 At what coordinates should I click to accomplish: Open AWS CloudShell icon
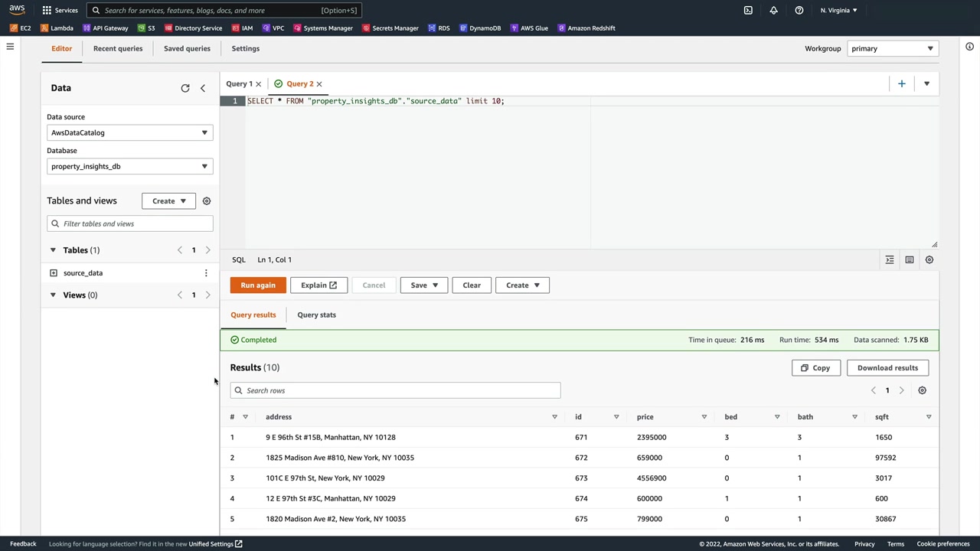[x=748, y=10]
